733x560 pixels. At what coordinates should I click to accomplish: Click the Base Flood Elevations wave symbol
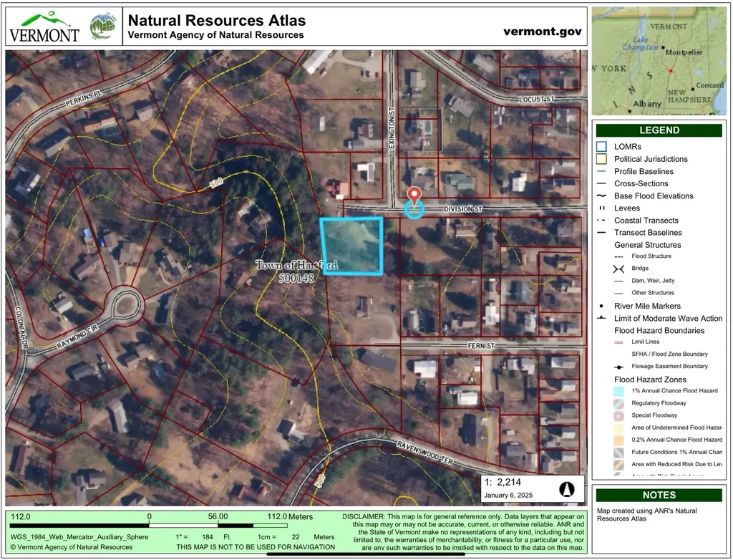(x=601, y=196)
